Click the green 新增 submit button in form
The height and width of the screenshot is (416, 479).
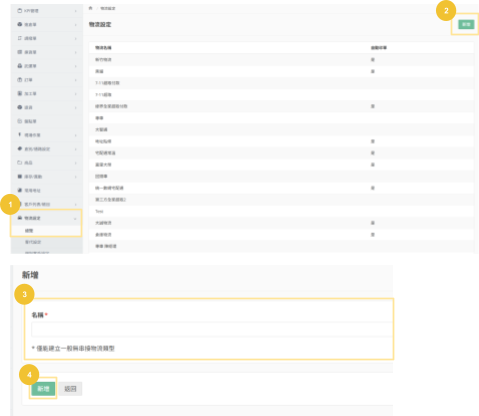pos(43,389)
